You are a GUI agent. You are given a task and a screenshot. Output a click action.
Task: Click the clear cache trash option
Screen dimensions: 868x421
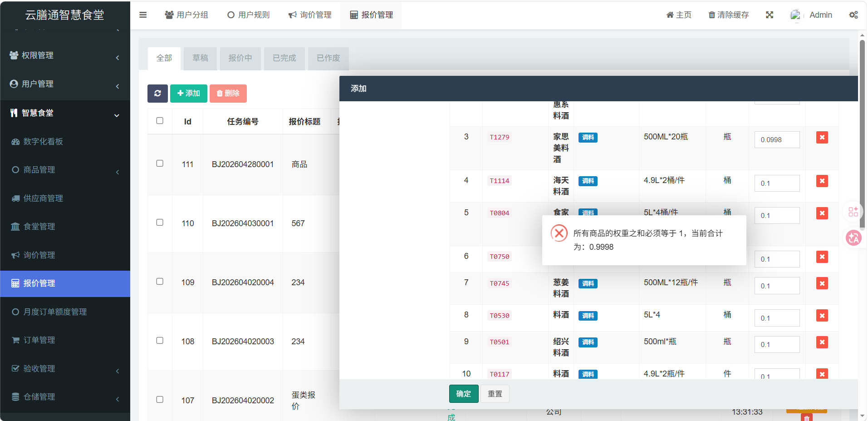(728, 15)
